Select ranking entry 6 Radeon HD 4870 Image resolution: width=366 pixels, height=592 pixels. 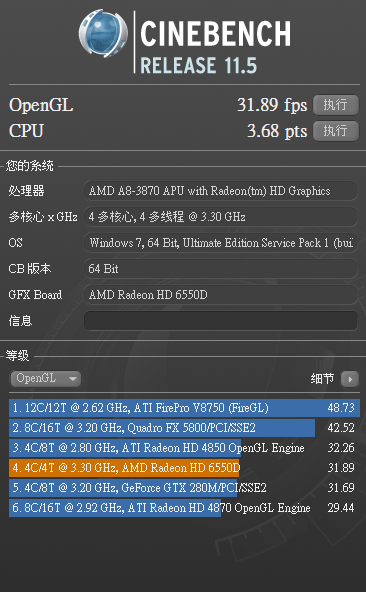[x=184, y=508]
